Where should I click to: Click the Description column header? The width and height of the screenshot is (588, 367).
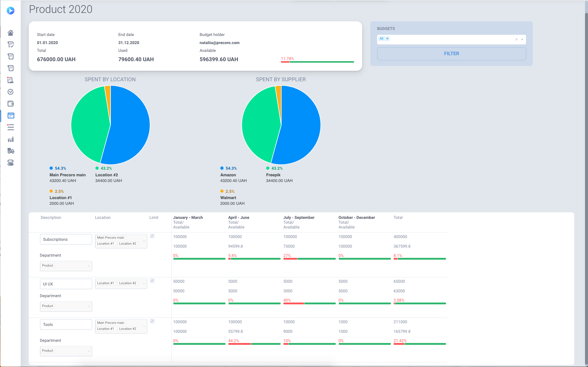point(51,217)
